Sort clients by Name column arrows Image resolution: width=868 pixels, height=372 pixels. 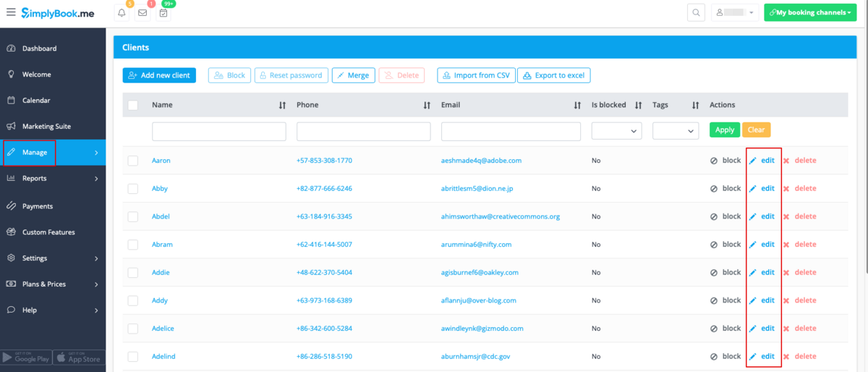click(x=282, y=106)
